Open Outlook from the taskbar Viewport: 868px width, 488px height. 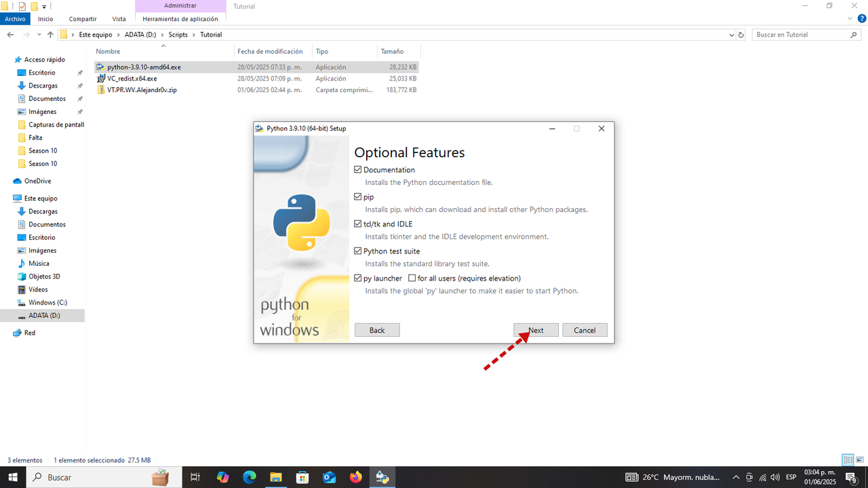coord(329,477)
